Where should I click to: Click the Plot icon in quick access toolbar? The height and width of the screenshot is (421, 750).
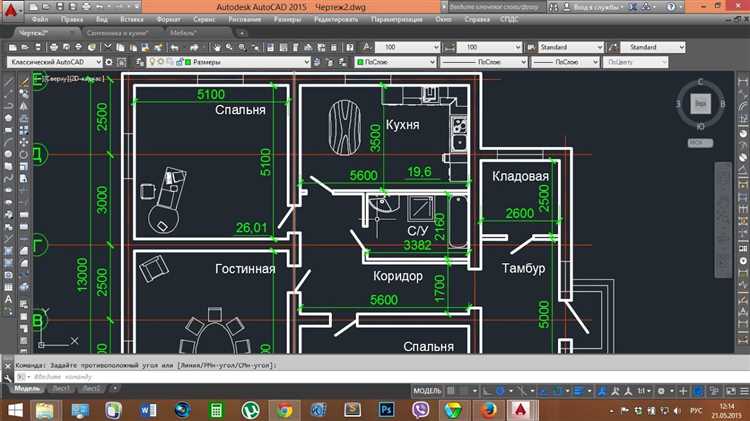86,7
